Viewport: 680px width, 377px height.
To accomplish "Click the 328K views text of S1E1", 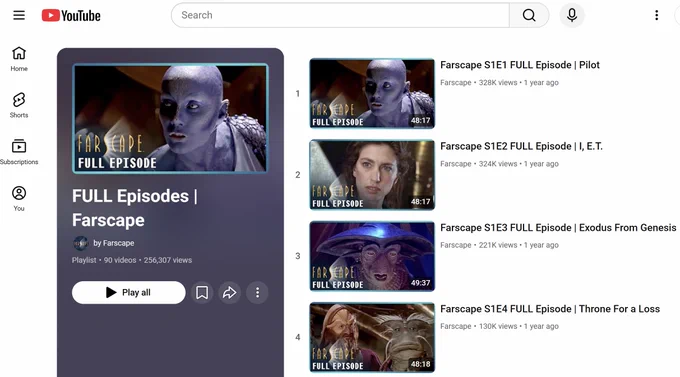I will coord(498,82).
